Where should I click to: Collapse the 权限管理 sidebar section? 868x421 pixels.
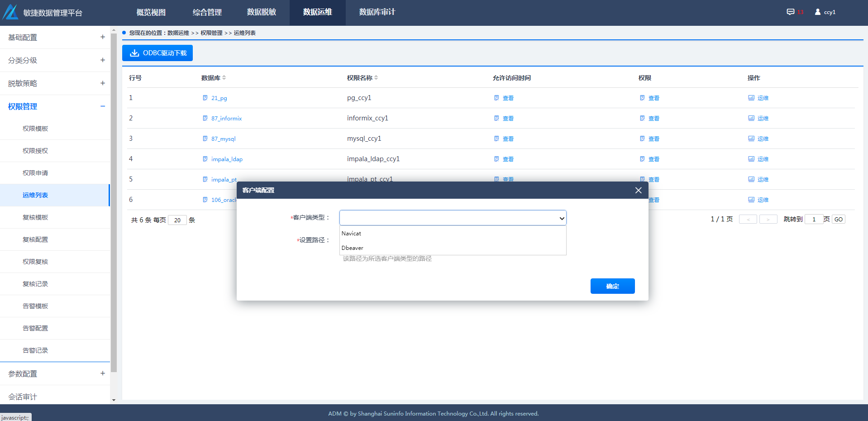(103, 106)
